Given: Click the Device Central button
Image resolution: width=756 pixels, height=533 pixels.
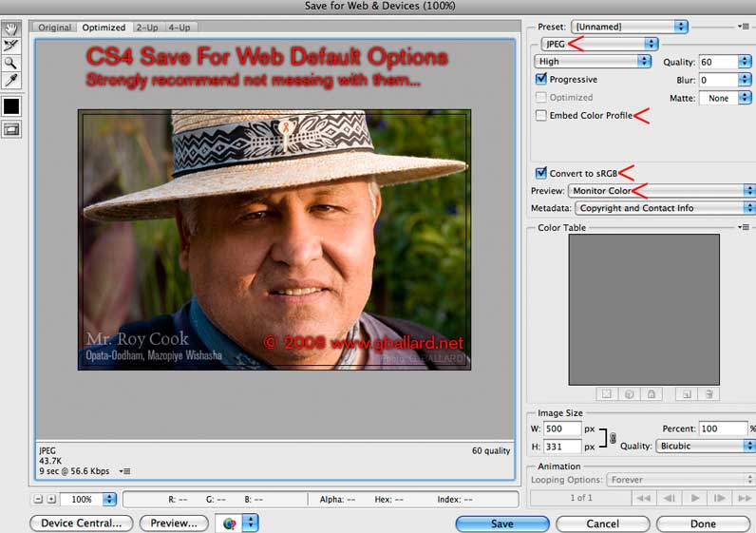Looking at the screenshot, I should [x=80, y=523].
